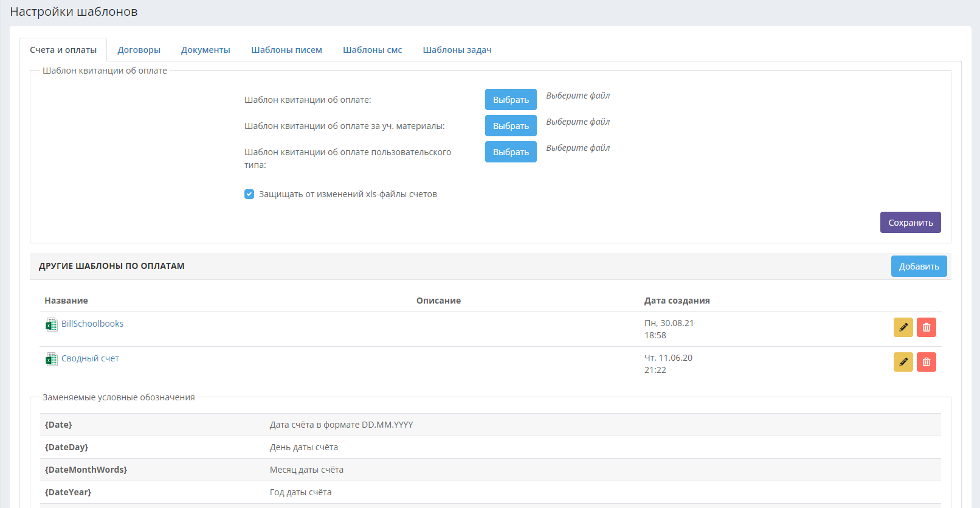Save the settings with Сохранить button
Image resolution: width=980 pixels, height=508 pixels.
click(910, 223)
